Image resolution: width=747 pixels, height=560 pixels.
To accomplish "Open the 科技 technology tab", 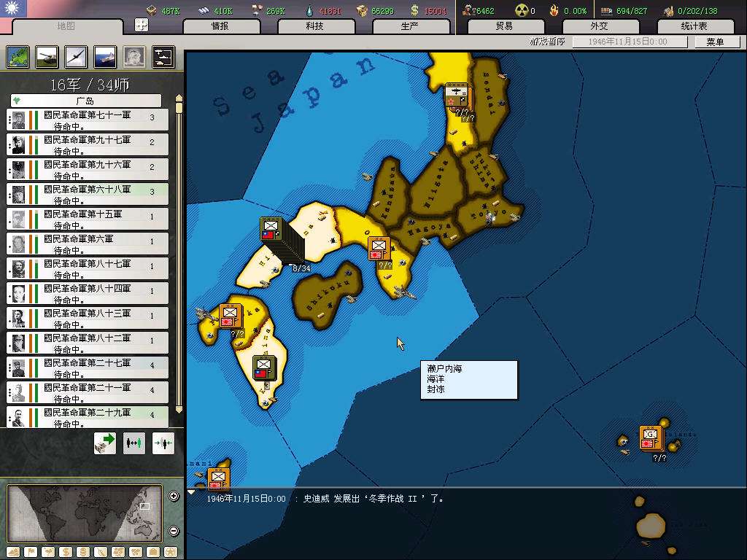I will point(314,26).
